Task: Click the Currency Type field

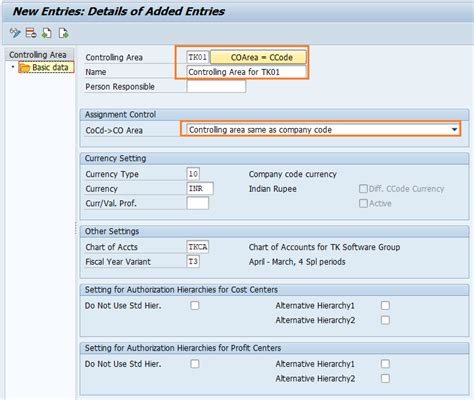Action: coord(193,174)
